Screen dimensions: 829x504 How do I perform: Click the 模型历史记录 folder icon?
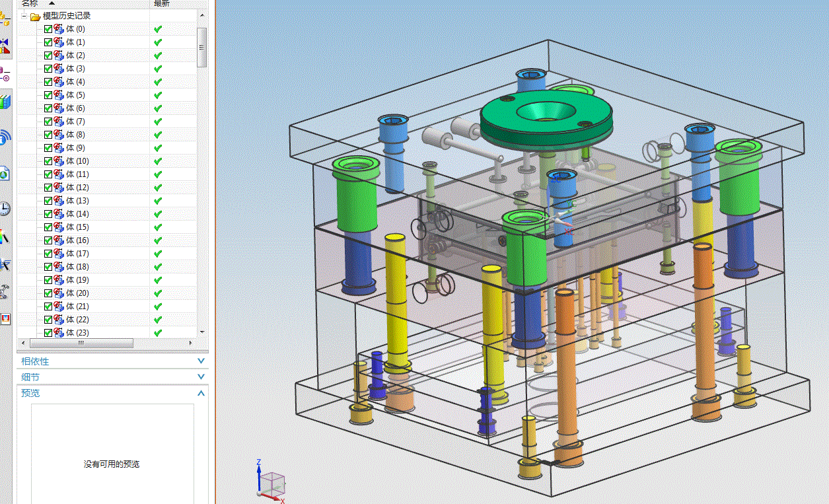[x=35, y=16]
